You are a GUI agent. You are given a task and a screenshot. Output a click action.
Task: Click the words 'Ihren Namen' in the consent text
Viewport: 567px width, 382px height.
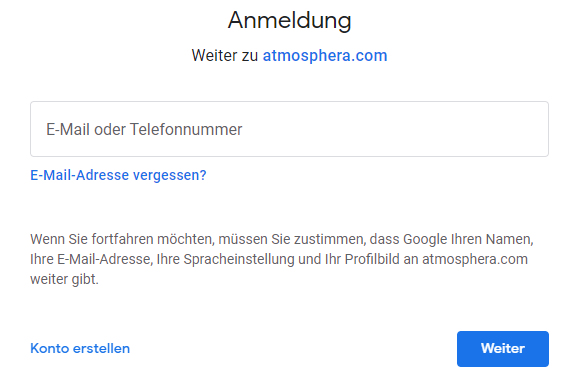coord(492,239)
